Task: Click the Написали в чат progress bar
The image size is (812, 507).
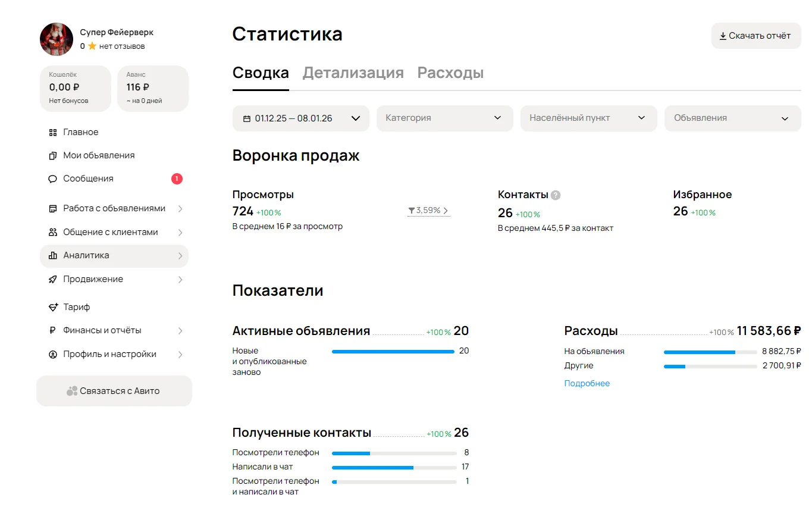Action: coord(394,468)
